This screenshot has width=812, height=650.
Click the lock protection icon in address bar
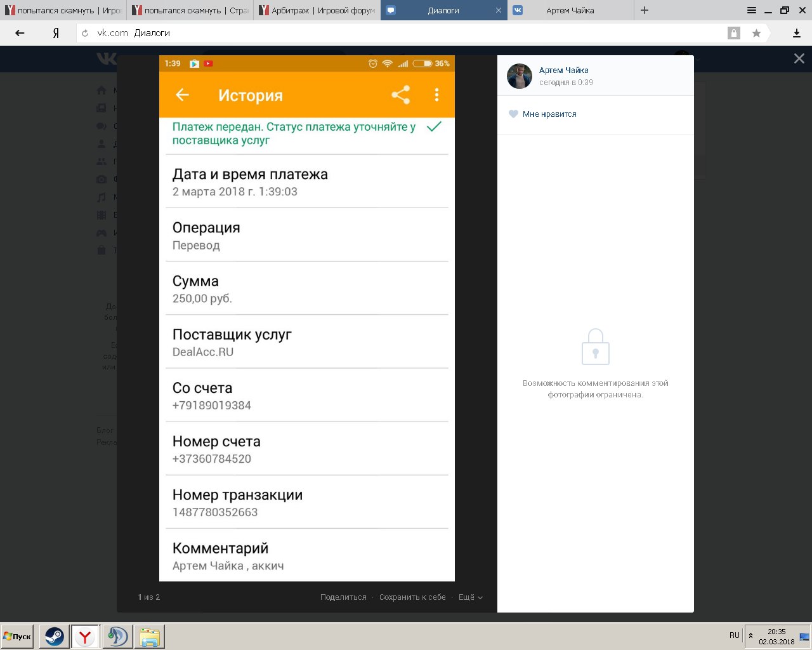coord(734,33)
